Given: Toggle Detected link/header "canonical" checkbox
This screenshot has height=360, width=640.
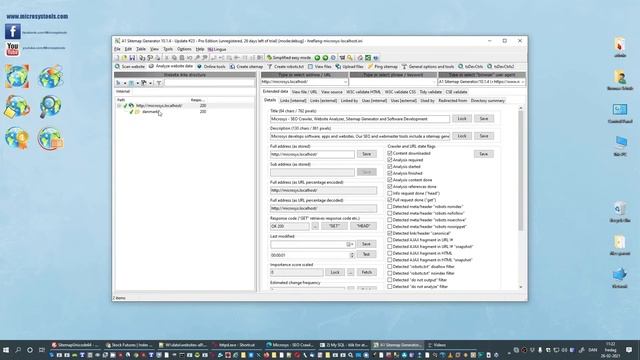Looking at the screenshot, I should 389,233.
